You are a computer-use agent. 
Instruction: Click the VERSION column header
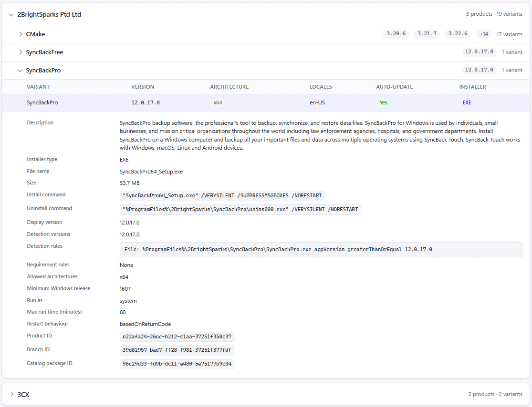click(143, 87)
